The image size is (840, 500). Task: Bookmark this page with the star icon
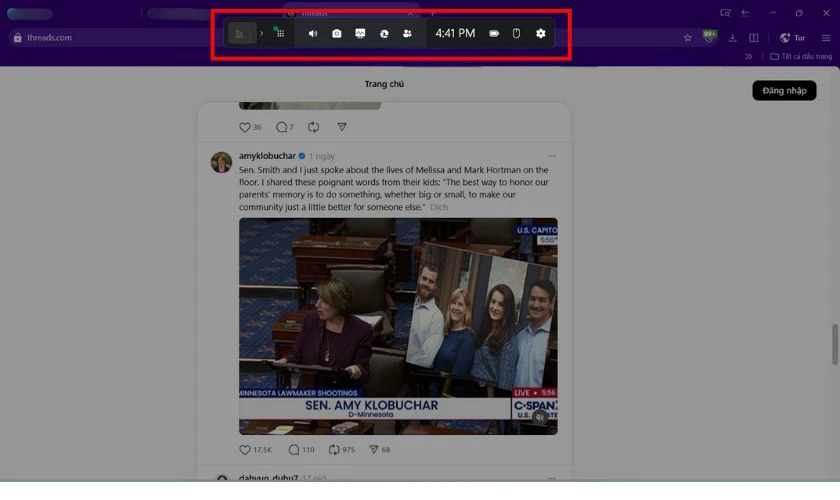pos(687,38)
